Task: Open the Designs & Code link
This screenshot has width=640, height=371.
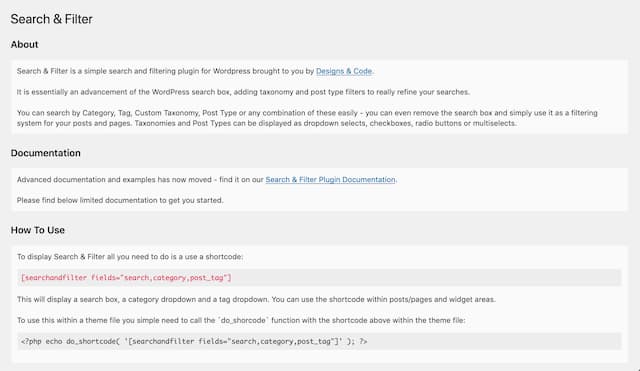Action: pyautogui.click(x=344, y=71)
